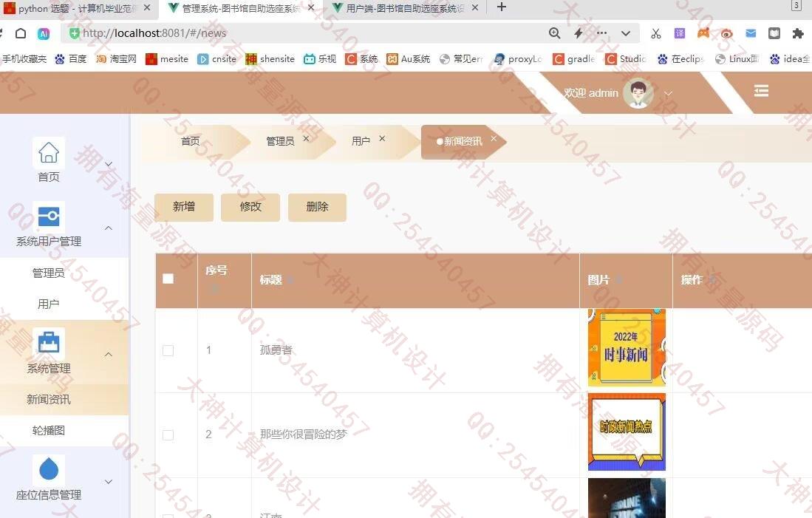Click the admin avatar picture
This screenshot has width=812, height=518.
pos(638,93)
